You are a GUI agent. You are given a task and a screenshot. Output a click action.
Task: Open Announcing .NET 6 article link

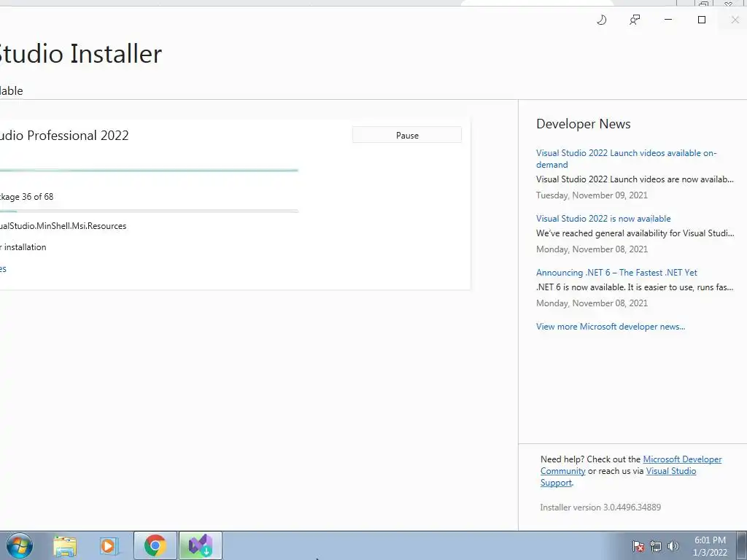(x=616, y=273)
